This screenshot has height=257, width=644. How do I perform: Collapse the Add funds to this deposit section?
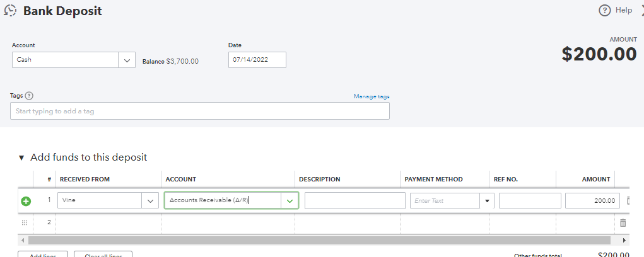(x=22, y=157)
